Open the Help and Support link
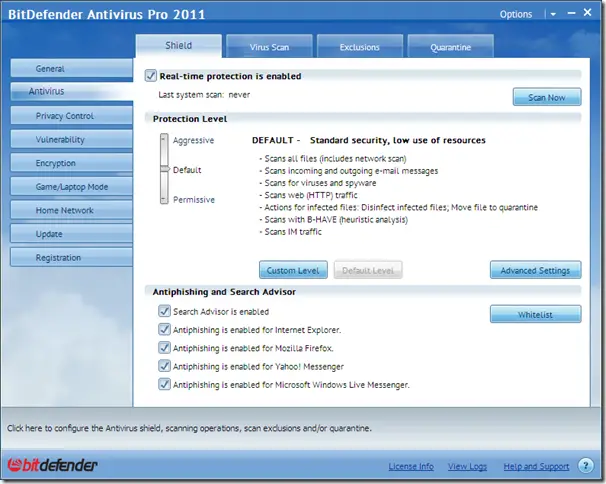606x484 pixels. click(x=536, y=466)
